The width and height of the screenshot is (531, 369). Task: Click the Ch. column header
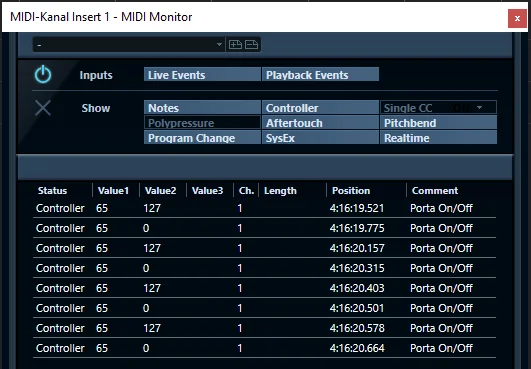(x=247, y=191)
